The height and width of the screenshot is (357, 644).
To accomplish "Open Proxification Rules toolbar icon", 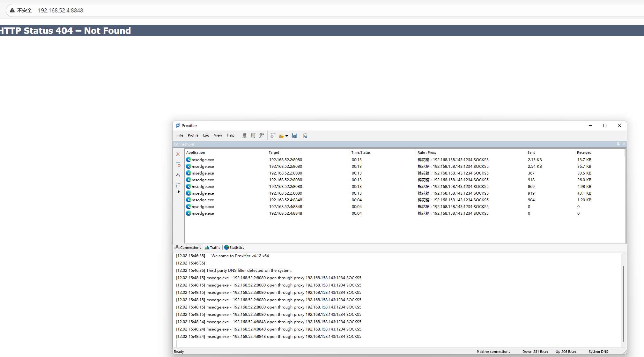I will [253, 136].
